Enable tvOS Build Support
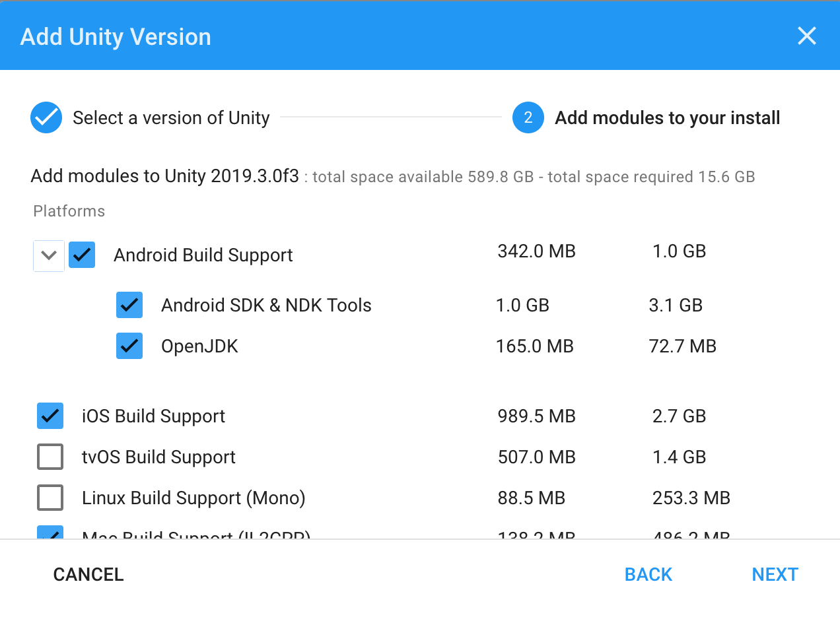This screenshot has width=840, height=623. [50, 457]
